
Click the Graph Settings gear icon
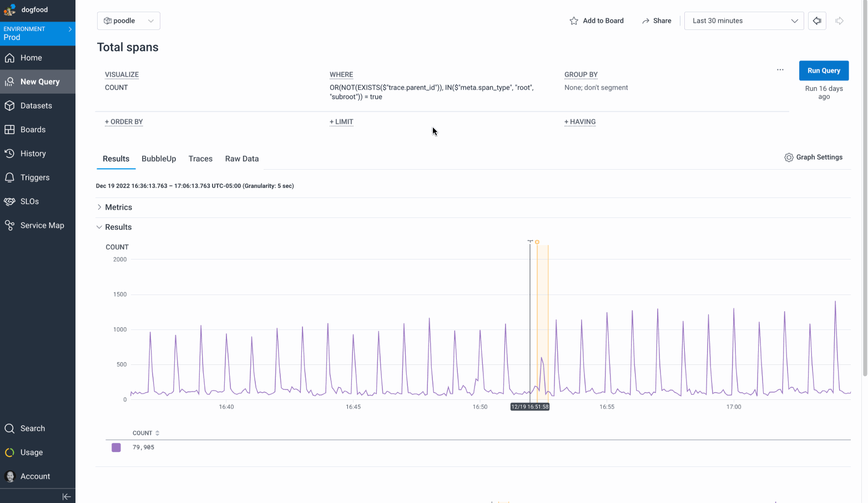click(x=789, y=157)
